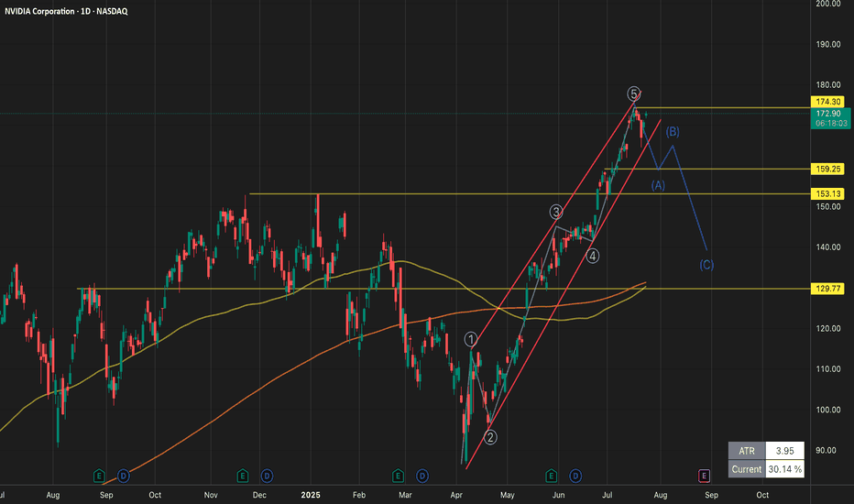
Task: Select the 153.13 yellow price label
Action: pyautogui.click(x=827, y=193)
